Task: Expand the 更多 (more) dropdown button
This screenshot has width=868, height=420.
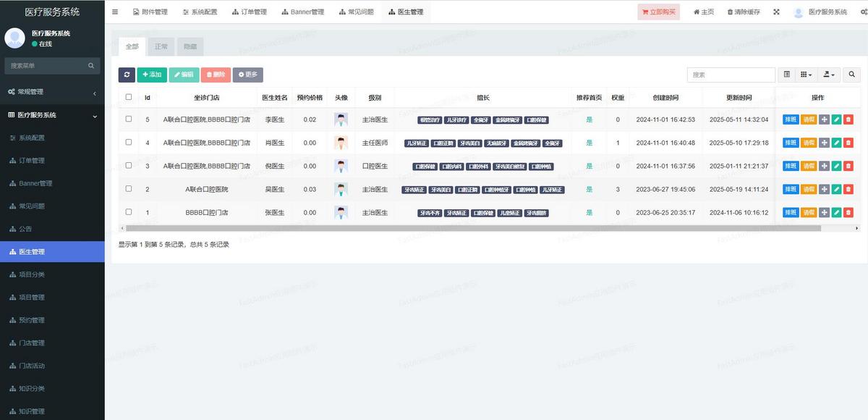Action: (248, 74)
